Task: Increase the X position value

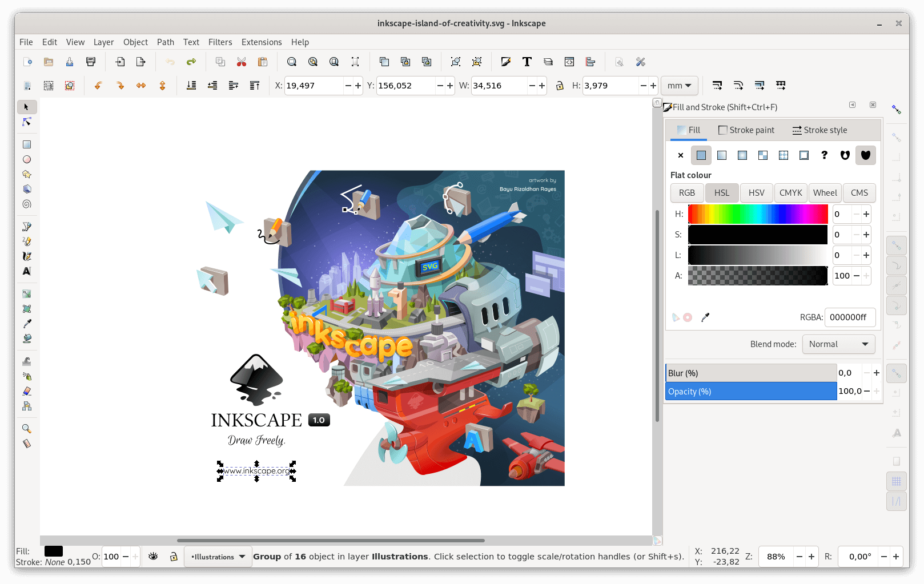Action: click(x=358, y=86)
